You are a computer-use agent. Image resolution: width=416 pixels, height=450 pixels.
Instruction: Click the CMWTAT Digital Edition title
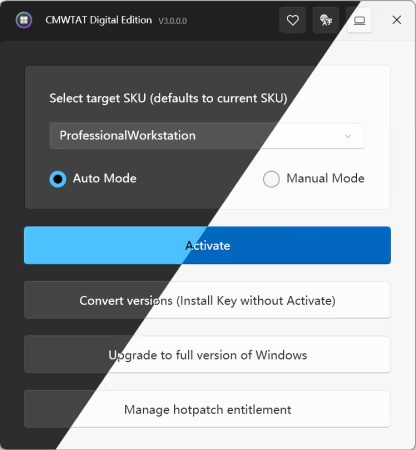coord(99,20)
